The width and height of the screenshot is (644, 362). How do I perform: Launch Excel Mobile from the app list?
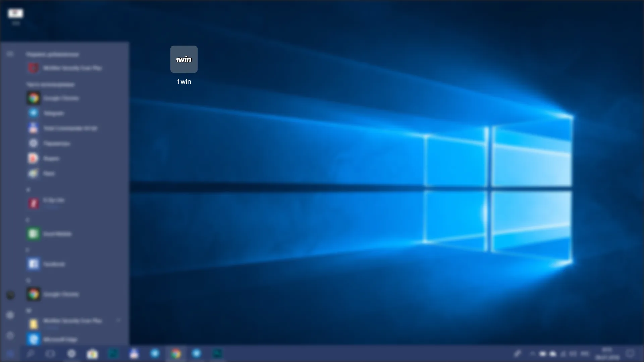(57, 234)
